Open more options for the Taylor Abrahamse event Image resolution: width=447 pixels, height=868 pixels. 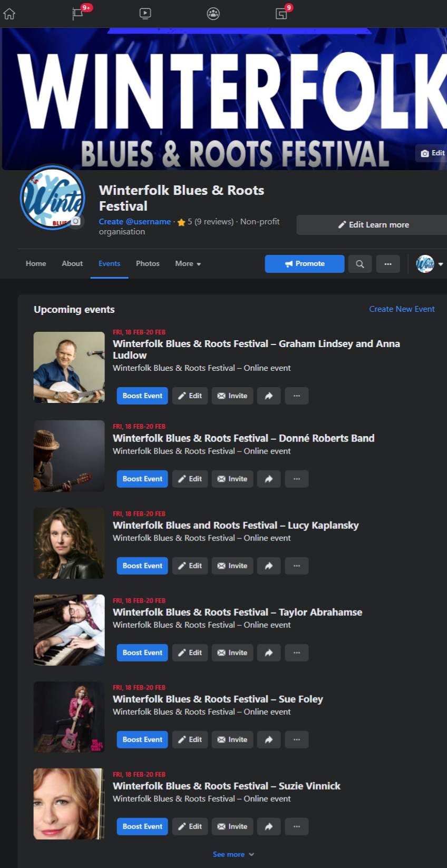(x=297, y=653)
